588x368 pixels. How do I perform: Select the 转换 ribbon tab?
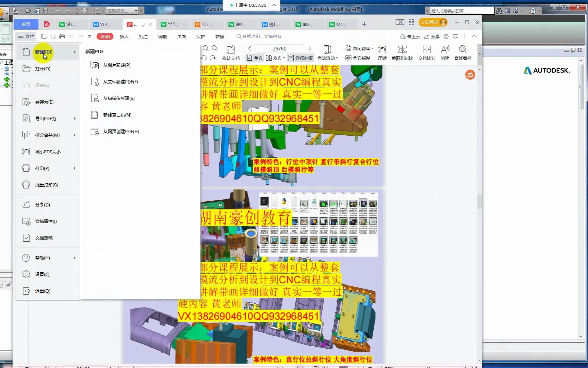[219, 36]
